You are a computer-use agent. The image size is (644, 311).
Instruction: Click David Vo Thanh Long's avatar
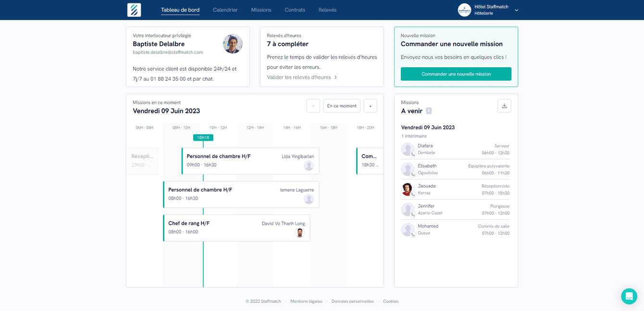click(300, 232)
